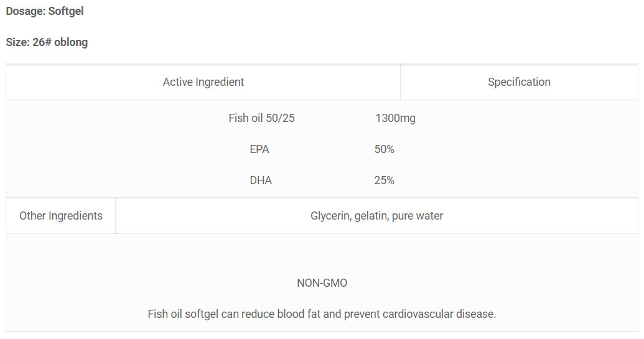This screenshot has width=644, height=339.
Task: Select the Size: 26# oblong line
Action: tap(47, 42)
